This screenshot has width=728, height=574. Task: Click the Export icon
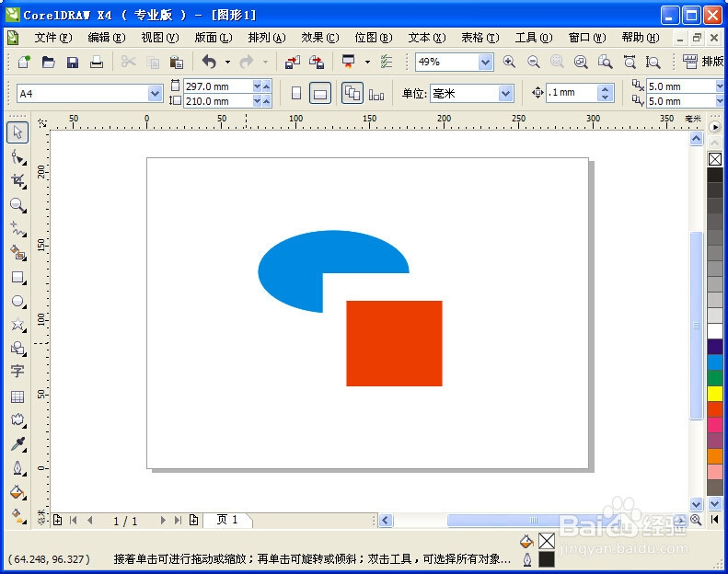pos(317,62)
